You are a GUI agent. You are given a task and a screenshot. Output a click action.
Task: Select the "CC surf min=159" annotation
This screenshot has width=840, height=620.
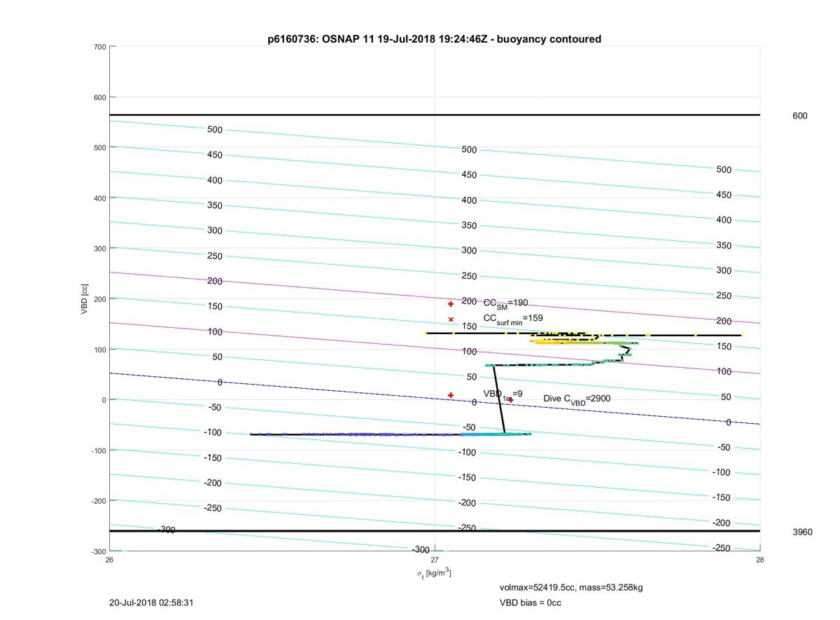(x=513, y=319)
